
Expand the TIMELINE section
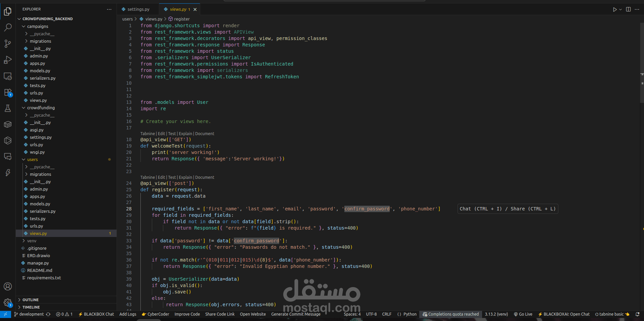tap(66, 307)
